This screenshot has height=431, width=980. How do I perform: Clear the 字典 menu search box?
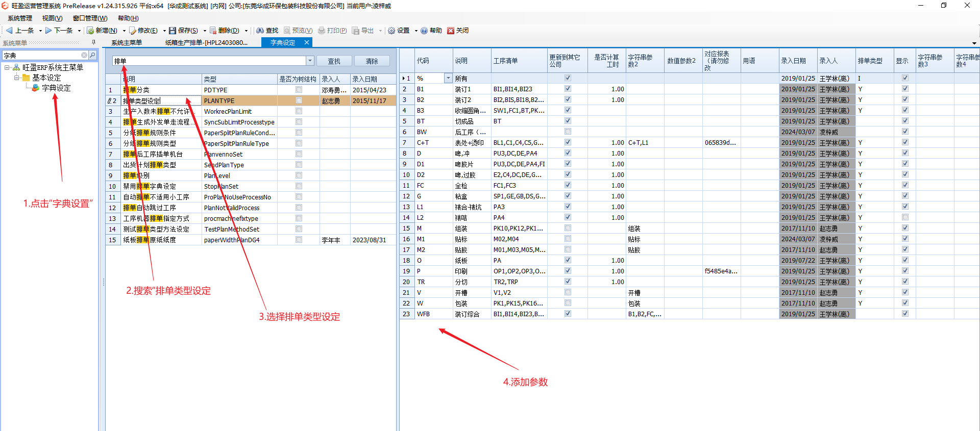(84, 55)
